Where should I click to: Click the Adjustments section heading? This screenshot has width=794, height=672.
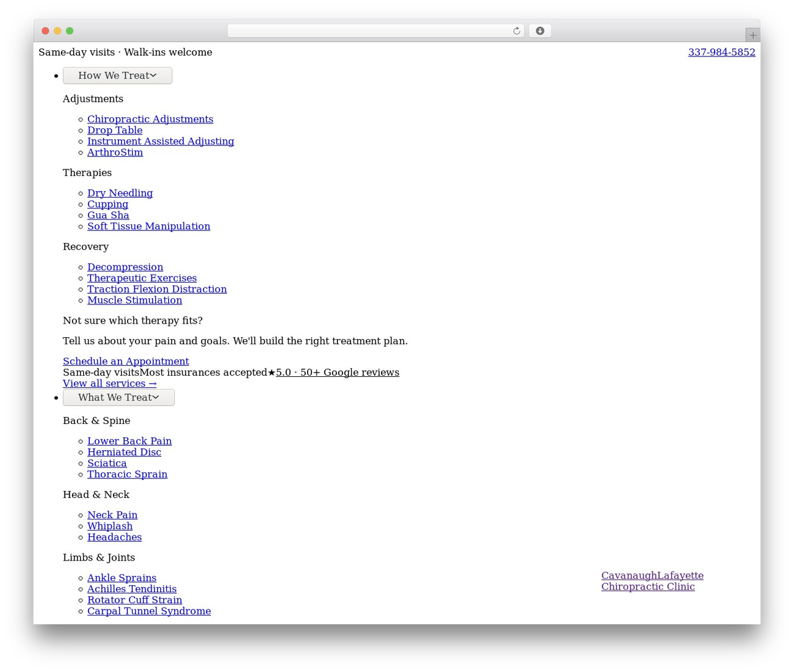(93, 99)
